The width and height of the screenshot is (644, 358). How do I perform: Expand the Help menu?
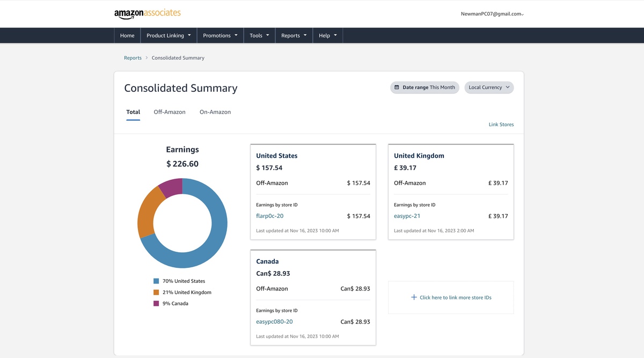pos(328,35)
